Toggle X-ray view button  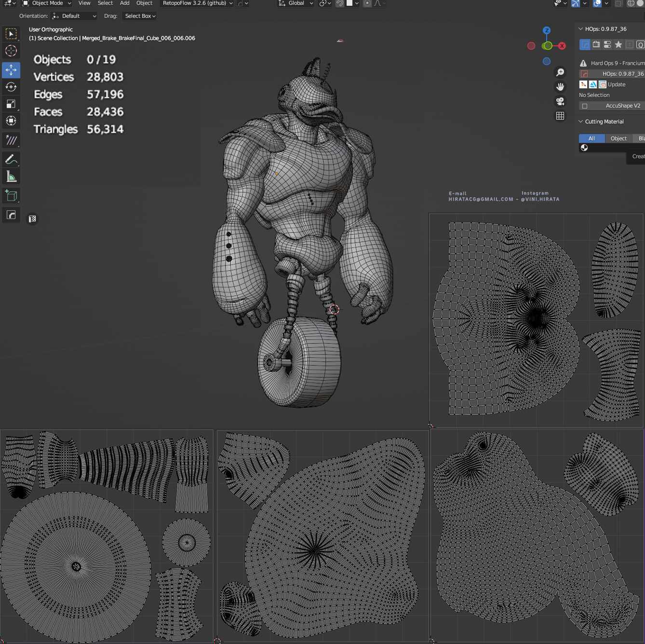618,3
